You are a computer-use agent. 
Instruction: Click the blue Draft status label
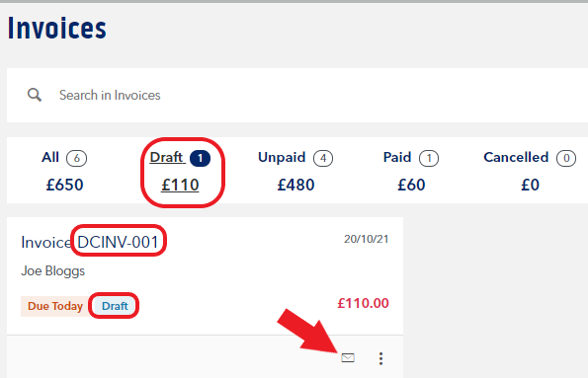point(115,306)
